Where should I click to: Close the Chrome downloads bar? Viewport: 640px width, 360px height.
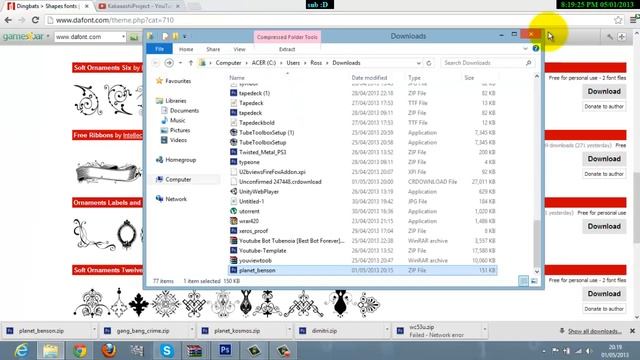click(632, 331)
